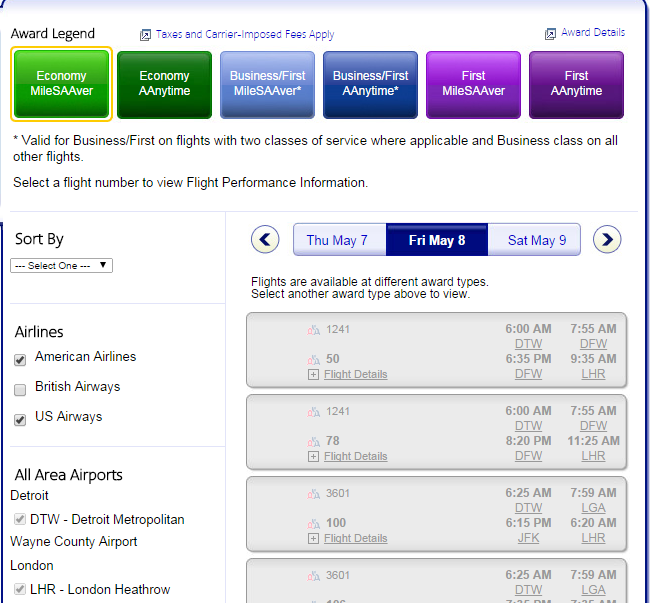658x603 pixels.
Task: Go to previous dates with left arrow
Action: (265, 240)
